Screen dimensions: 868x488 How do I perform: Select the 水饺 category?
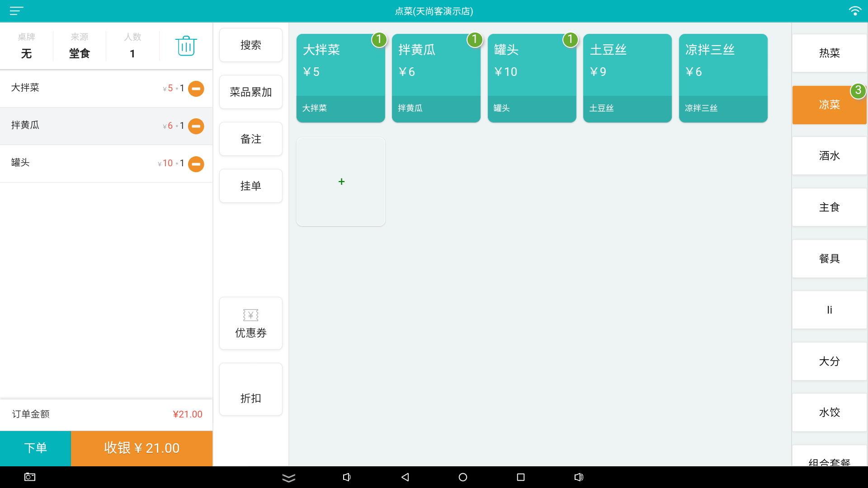830,413
